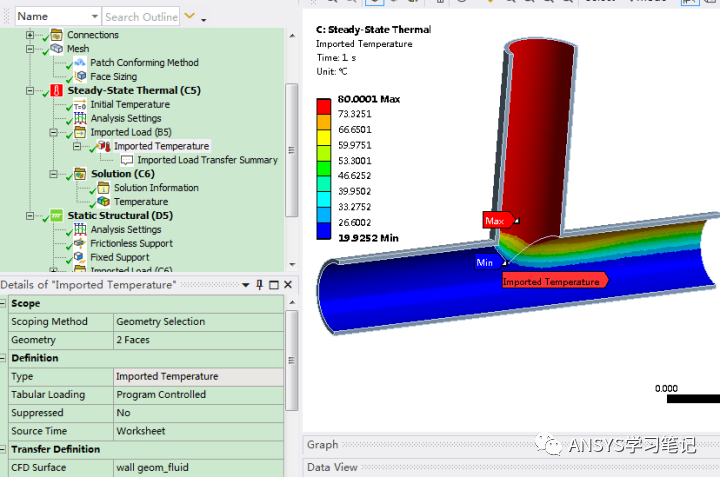This screenshot has width=720, height=477.
Task: Click in the Search Outline field
Action: point(140,17)
